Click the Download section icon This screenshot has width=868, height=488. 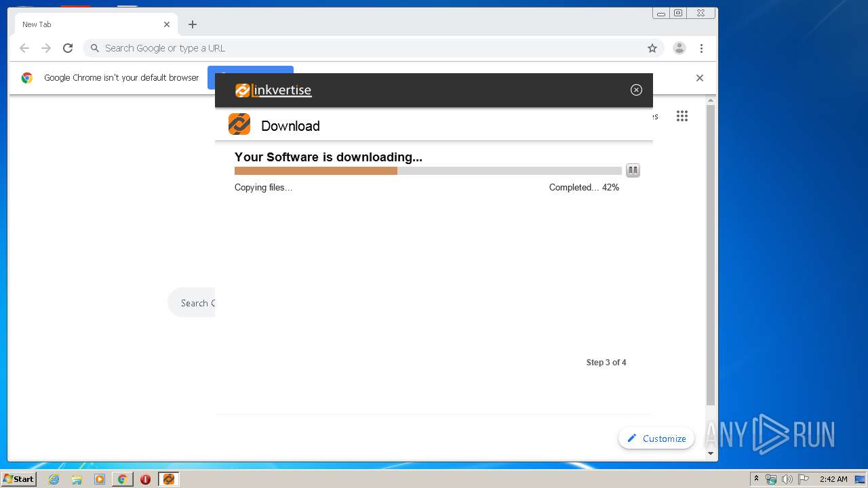point(239,124)
